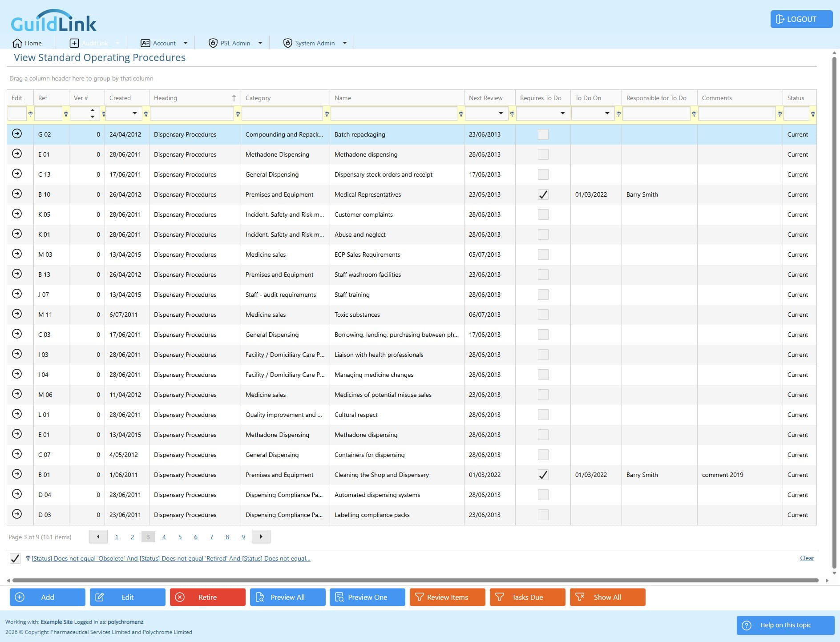840x642 pixels.
Task: Open edit arrow icon for B 10 row
Action: 17,194
